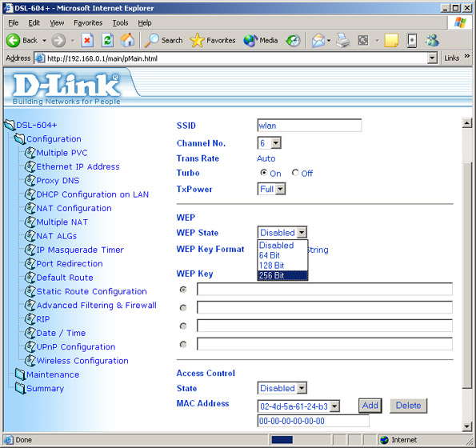Click the page scrollbar up arrow
The width and height of the screenshot is (476, 448).
point(467,123)
